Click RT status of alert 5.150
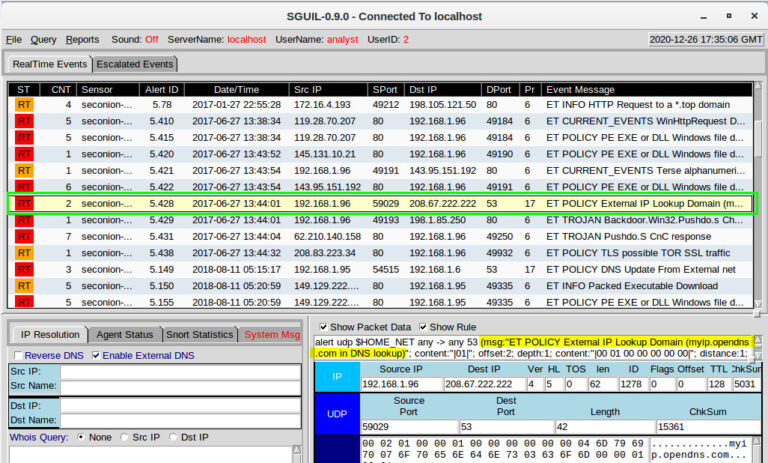The height and width of the screenshot is (463, 768). coord(24,286)
